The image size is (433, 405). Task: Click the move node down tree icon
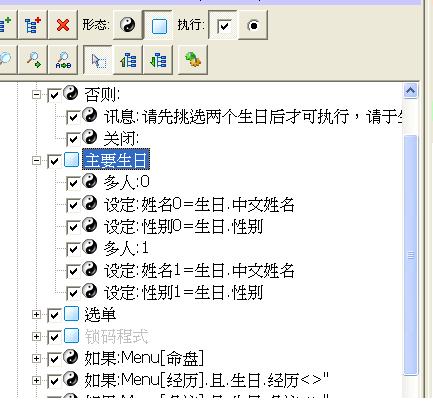click(x=158, y=60)
